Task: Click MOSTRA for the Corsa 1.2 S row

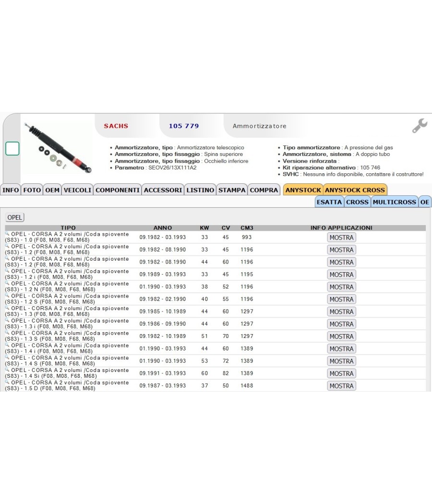Action: (x=341, y=299)
